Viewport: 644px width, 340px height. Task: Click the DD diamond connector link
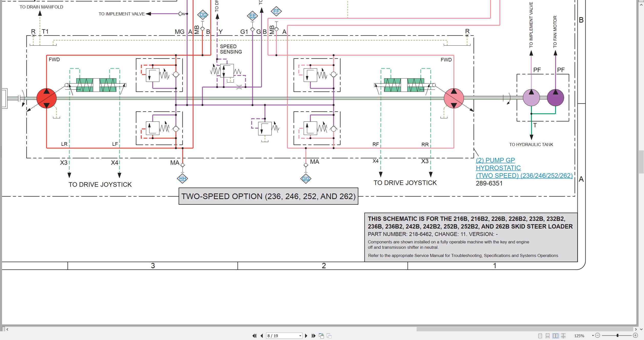[203, 15]
